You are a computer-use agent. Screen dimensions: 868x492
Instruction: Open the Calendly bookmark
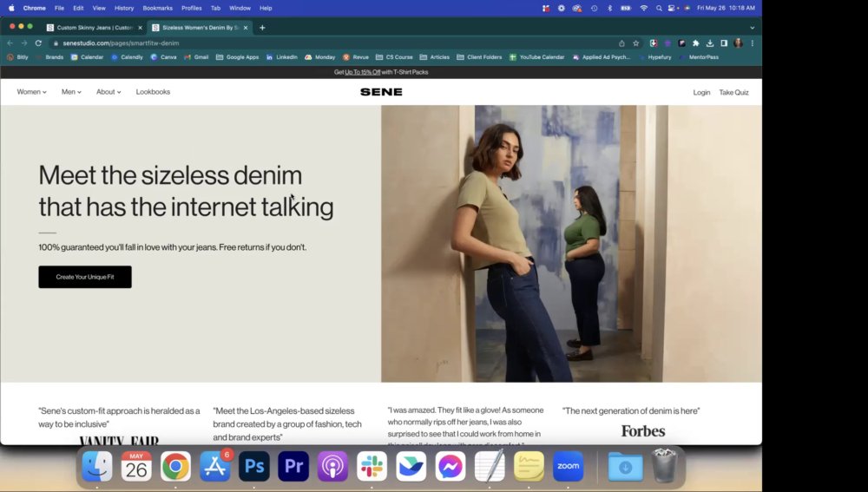[x=127, y=57]
